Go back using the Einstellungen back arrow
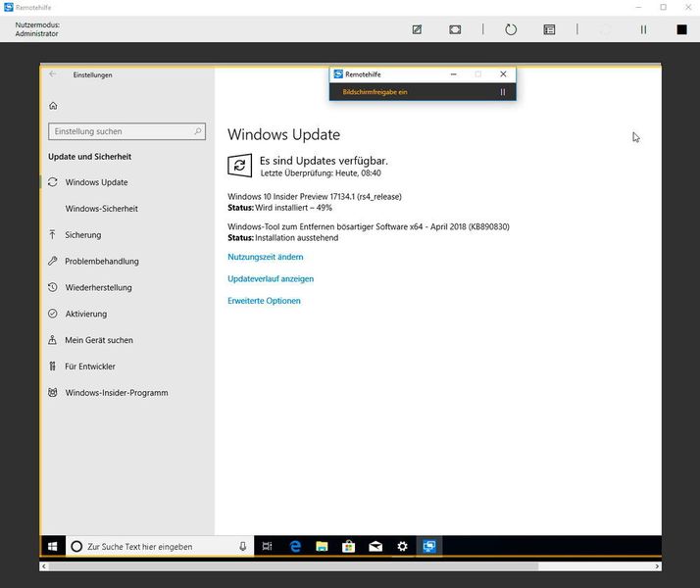This screenshot has height=588, width=700. coord(53,74)
